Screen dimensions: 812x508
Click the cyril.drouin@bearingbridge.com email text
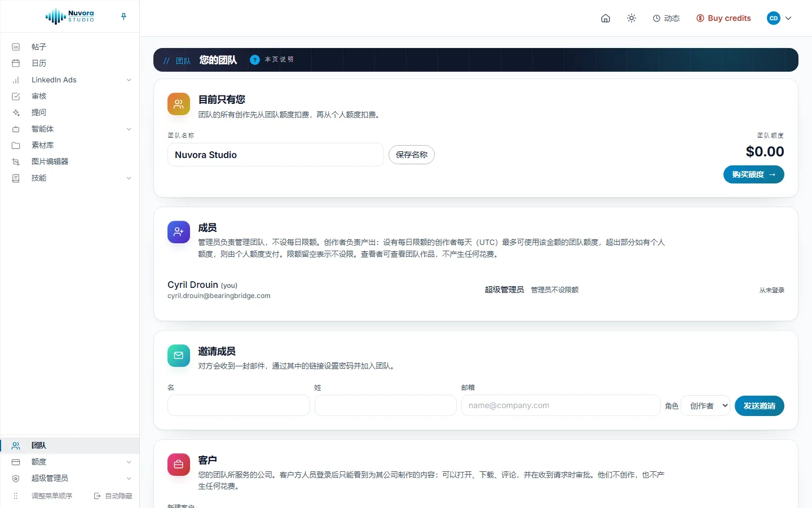(x=219, y=296)
